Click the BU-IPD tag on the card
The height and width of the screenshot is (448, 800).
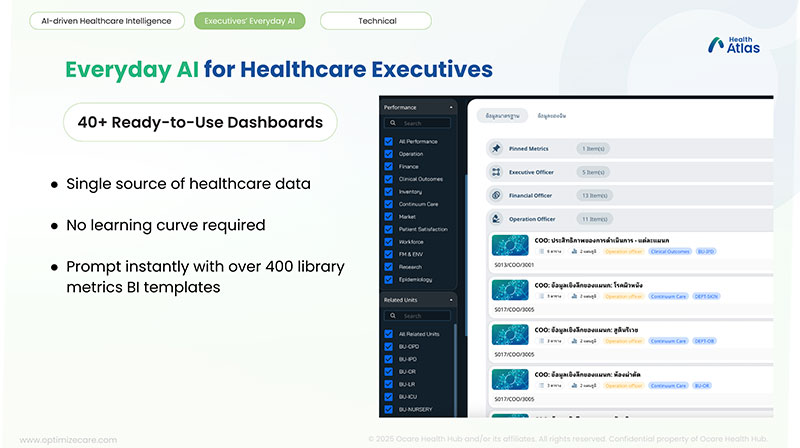pos(706,252)
